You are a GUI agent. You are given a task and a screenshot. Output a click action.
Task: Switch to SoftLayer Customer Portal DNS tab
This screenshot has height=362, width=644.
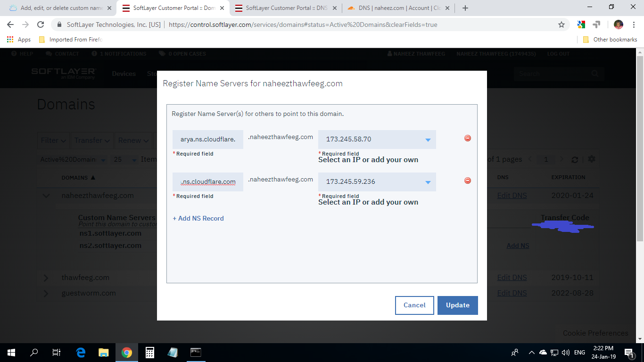pos(286,8)
